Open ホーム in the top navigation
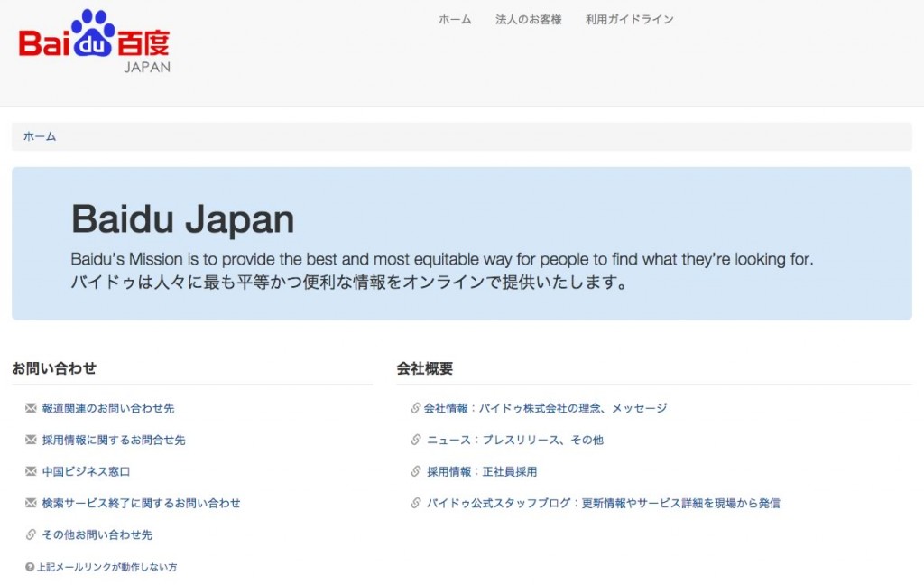The width and height of the screenshot is (924, 585). point(455,20)
